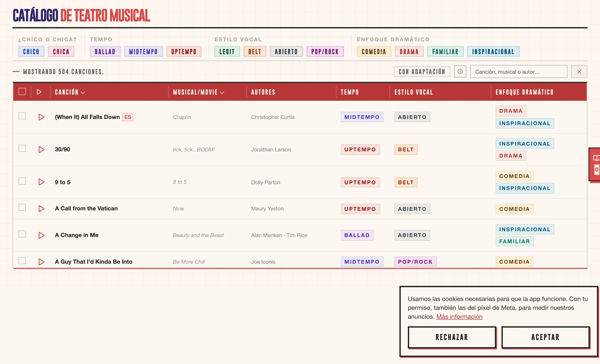This screenshot has width=600, height=364.
Task: Filter by Comedia in the filter bar
Action: tap(374, 52)
